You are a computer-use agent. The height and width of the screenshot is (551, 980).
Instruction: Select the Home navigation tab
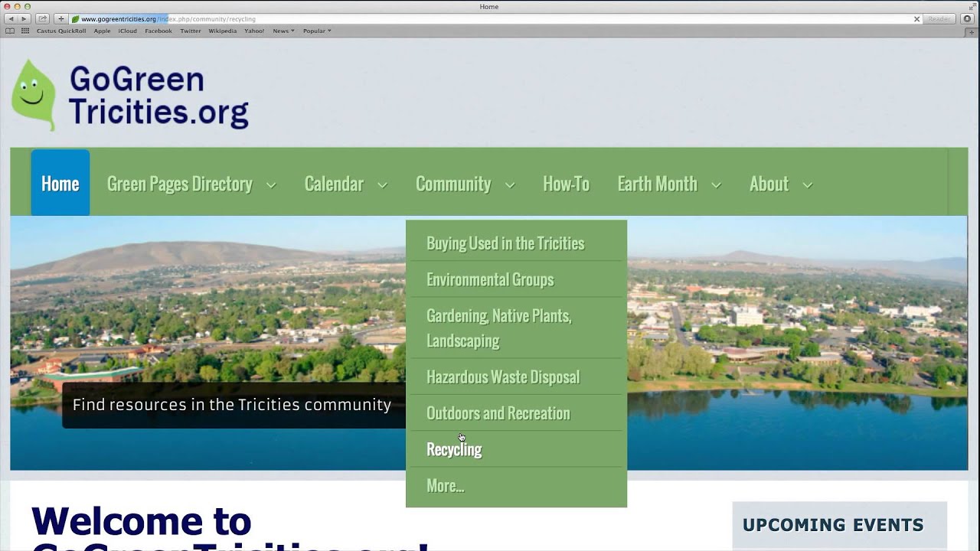pyautogui.click(x=60, y=183)
